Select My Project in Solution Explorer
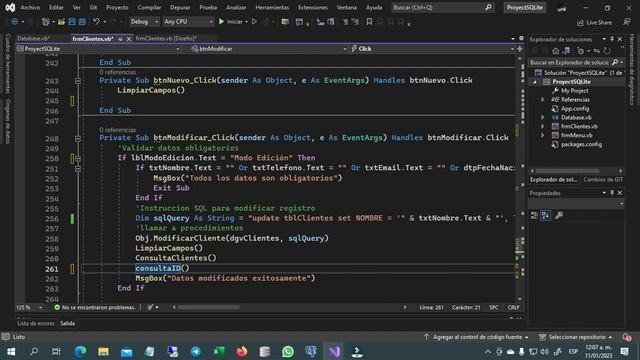This screenshot has width=640, height=360. coord(574,91)
